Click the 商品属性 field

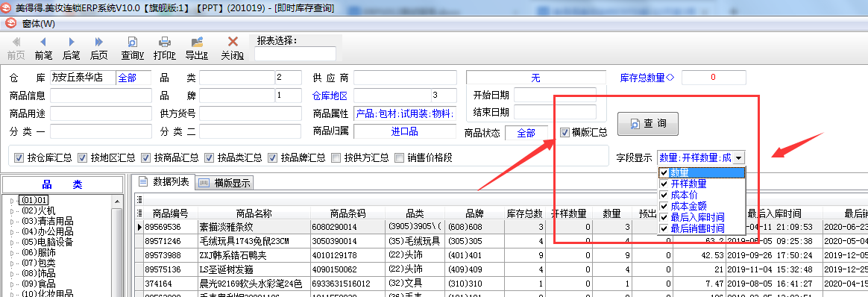pos(405,113)
